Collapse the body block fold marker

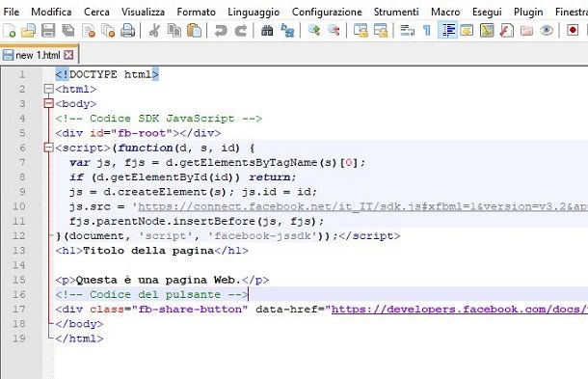[49, 103]
